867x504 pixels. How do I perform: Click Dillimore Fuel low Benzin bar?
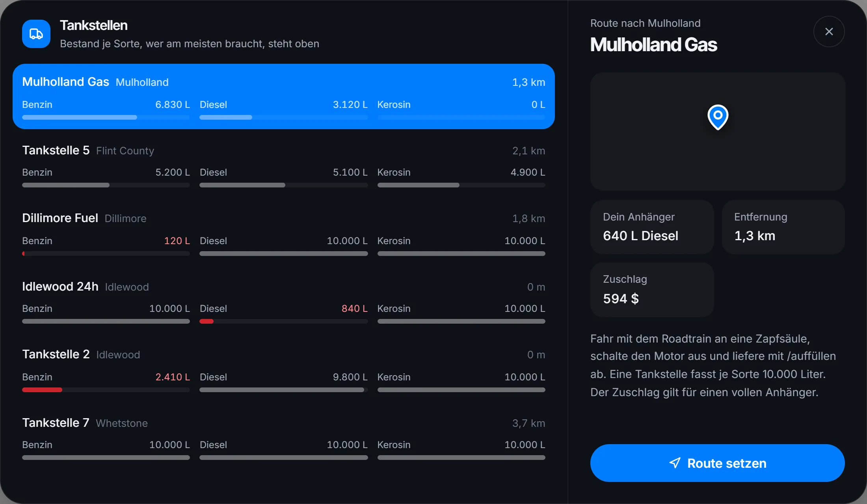(x=106, y=254)
